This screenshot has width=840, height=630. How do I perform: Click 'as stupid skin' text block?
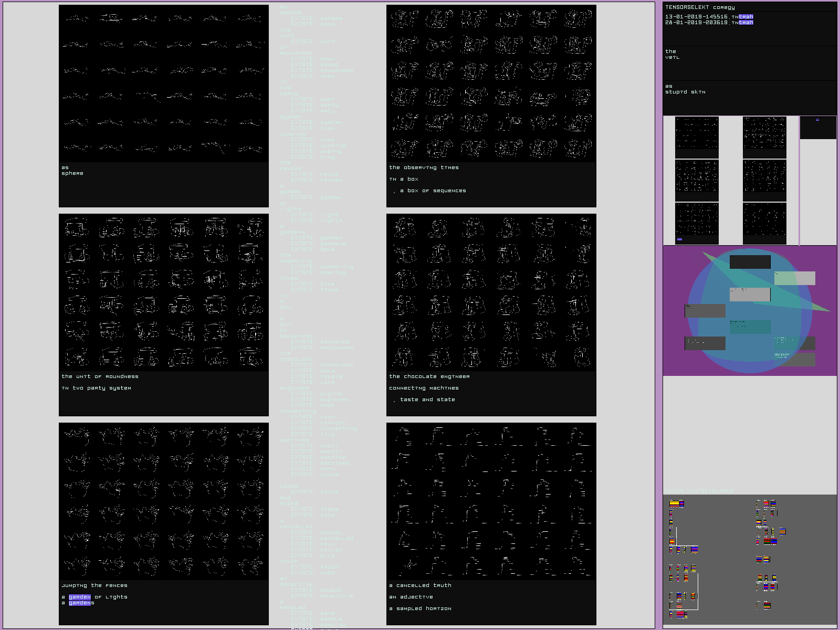click(685, 89)
